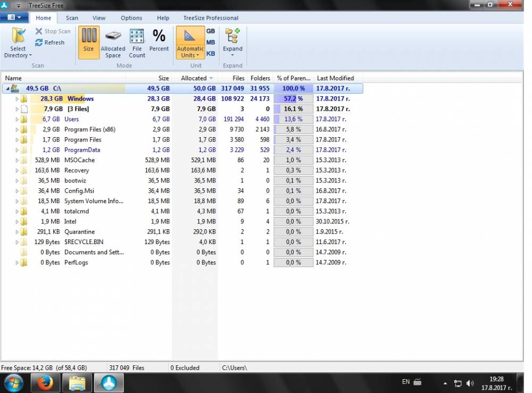Open the Help ribbon tab
Viewport: 532px width, 393px height.
point(163,18)
